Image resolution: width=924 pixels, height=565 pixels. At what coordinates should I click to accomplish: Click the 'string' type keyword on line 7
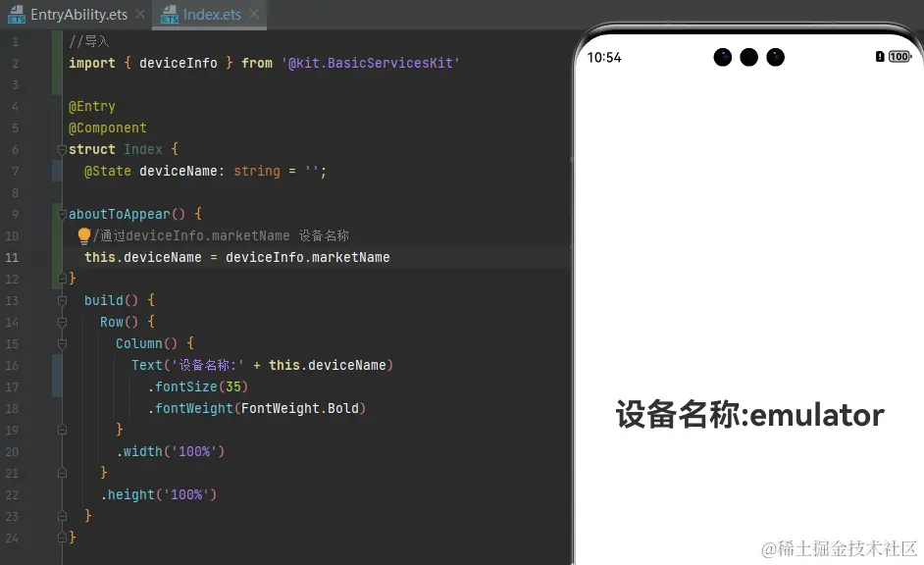click(257, 171)
